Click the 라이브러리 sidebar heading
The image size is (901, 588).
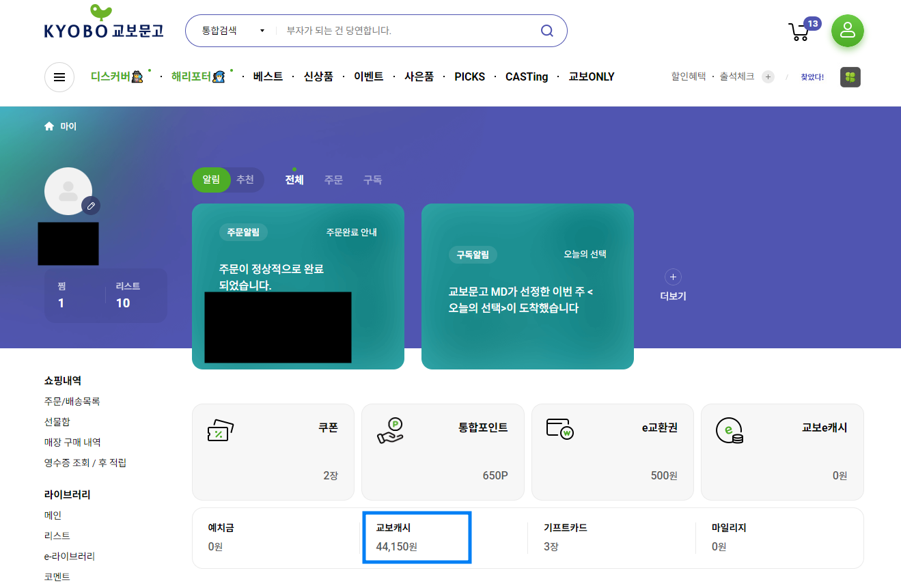click(68, 494)
